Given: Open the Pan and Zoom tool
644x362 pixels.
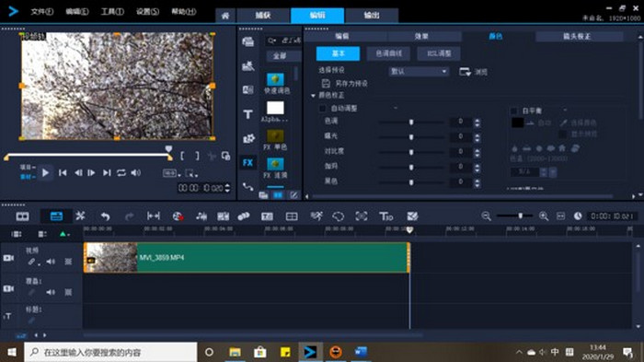Looking at the screenshot, I should coord(361,216).
